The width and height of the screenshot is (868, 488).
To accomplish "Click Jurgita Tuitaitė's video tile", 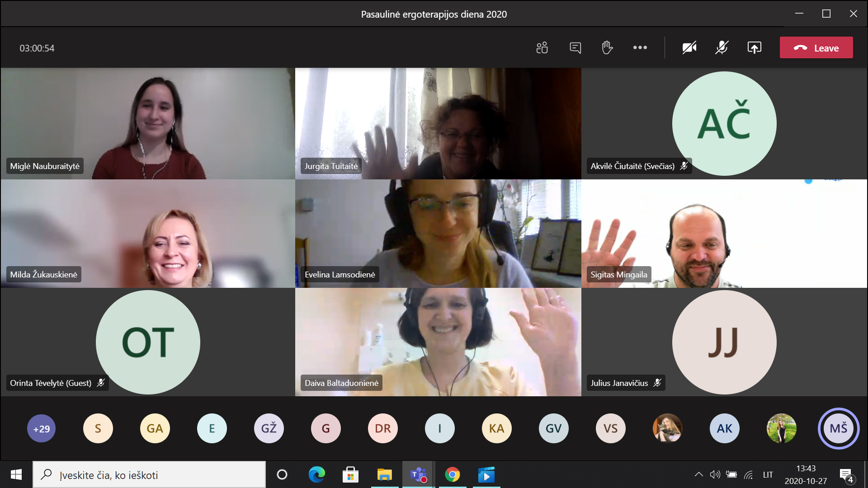I will tap(438, 123).
